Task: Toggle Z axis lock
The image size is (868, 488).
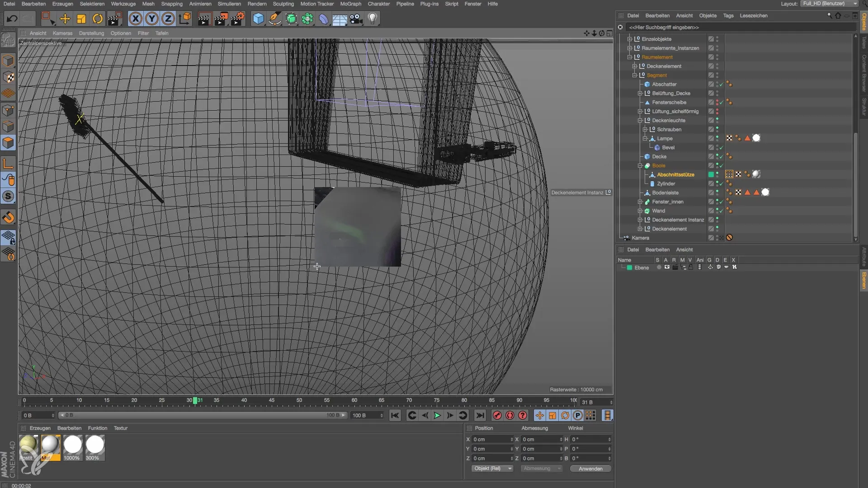Action: (168, 19)
